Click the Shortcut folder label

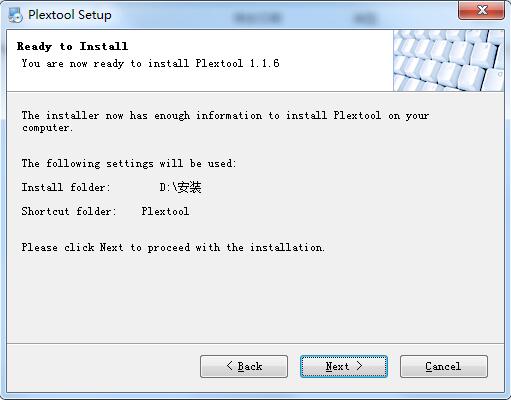point(69,211)
